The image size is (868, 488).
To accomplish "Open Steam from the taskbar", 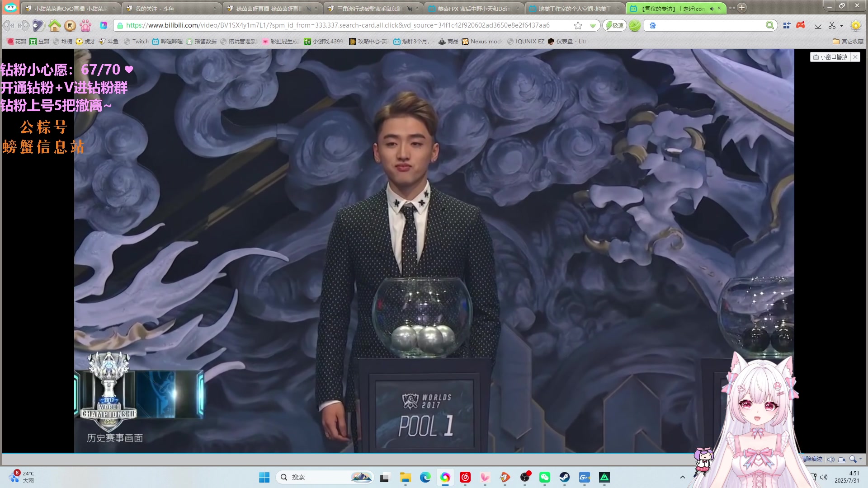I will [x=565, y=477].
